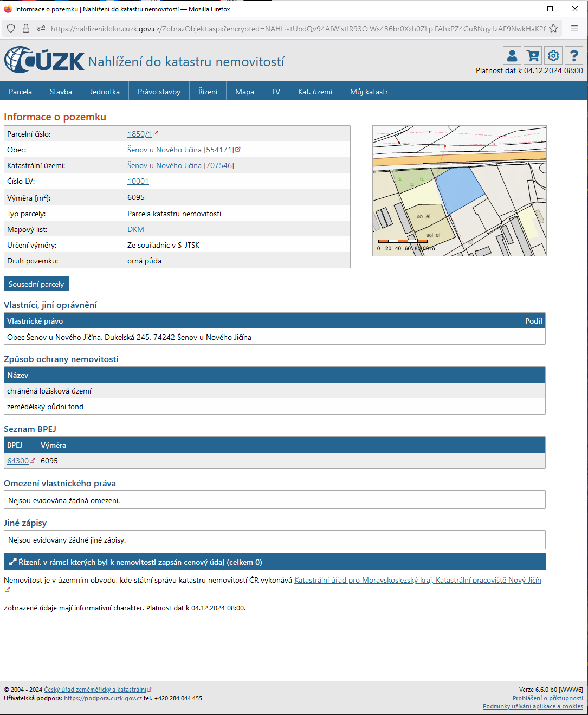The image size is (588, 715).
Task: Bookmark this page with star icon
Action: pyautogui.click(x=553, y=29)
